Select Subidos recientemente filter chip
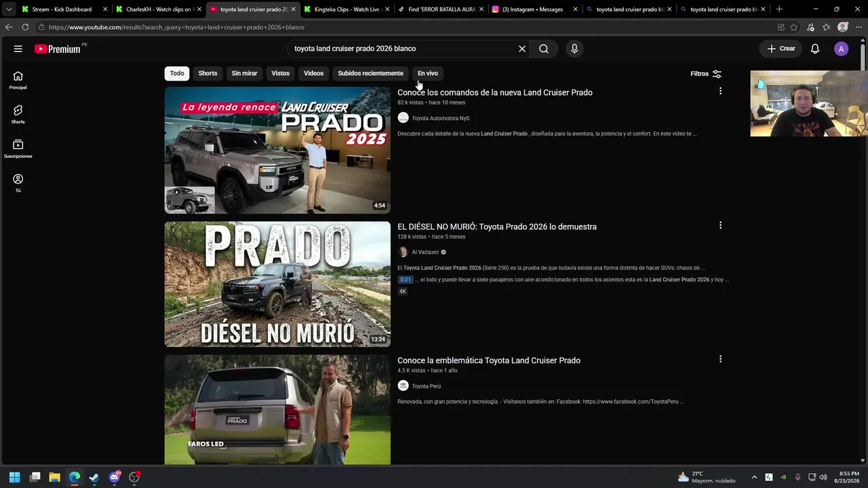868x488 pixels. coord(370,73)
